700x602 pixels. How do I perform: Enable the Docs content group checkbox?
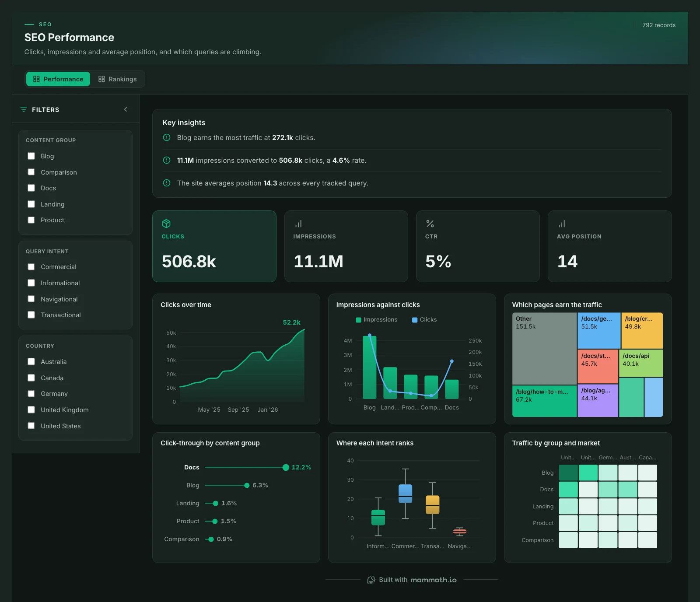click(x=31, y=188)
